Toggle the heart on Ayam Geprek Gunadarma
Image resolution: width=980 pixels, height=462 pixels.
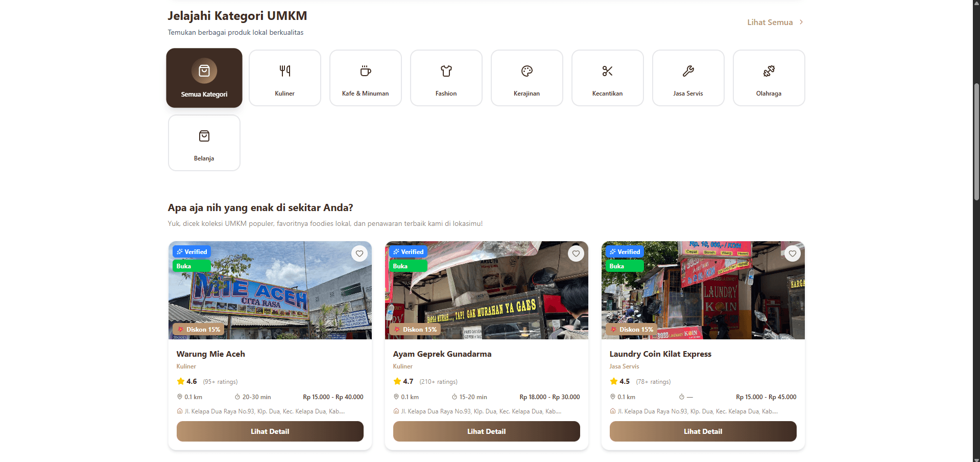(576, 253)
